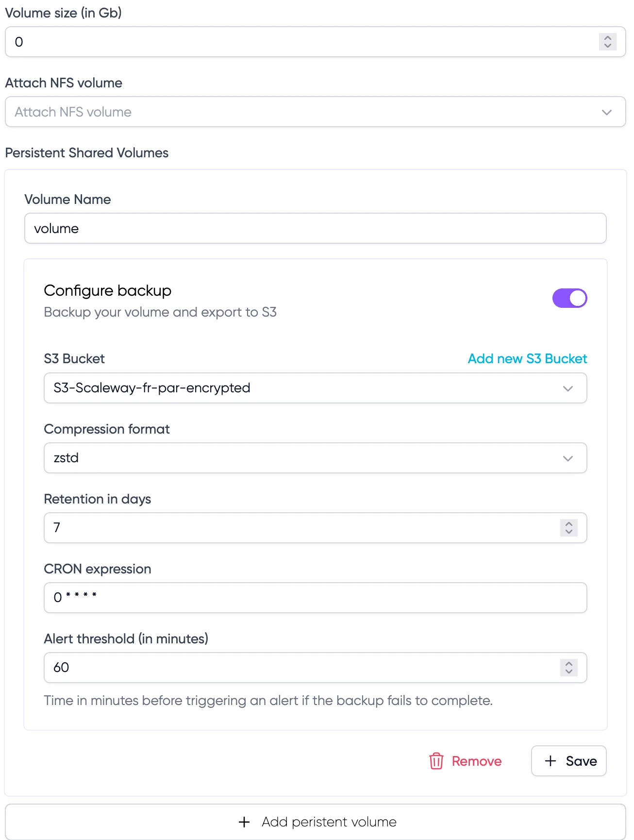Click the Save button

569,761
